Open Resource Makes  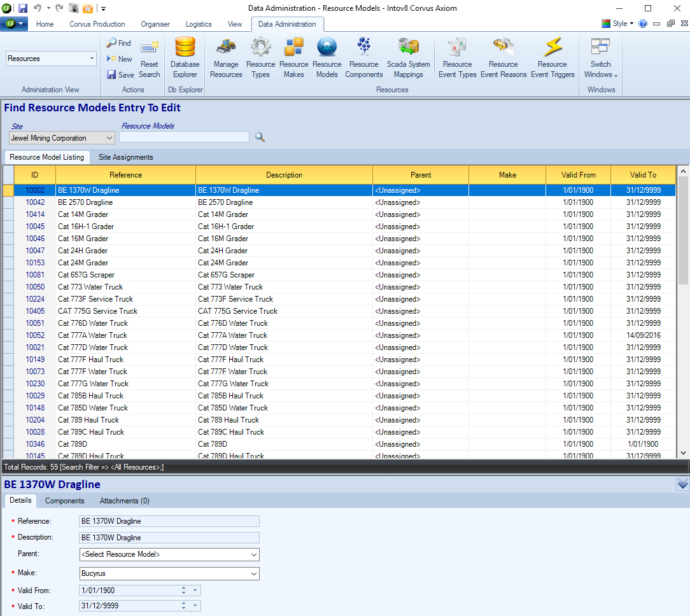[x=293, y=58]
